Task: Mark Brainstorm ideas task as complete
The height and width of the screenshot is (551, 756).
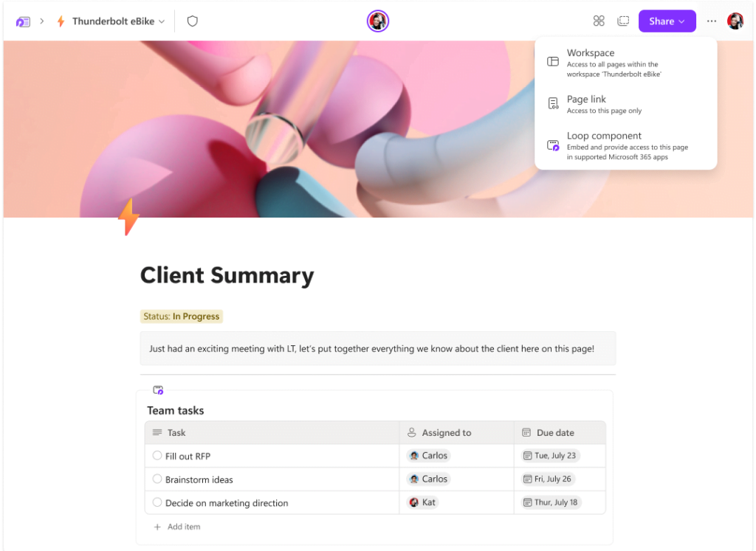Action: coord(157,479)
